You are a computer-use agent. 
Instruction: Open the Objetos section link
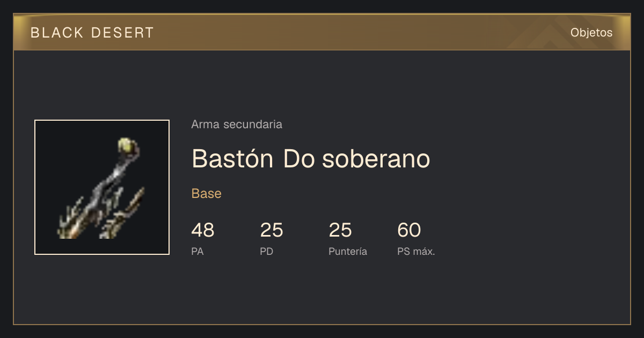(591, 32)
